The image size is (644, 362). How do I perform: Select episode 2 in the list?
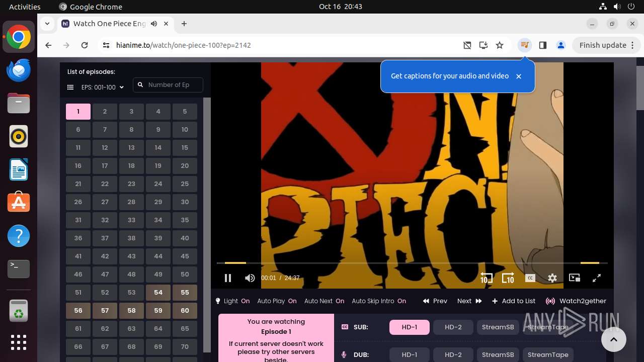point(105,112)
